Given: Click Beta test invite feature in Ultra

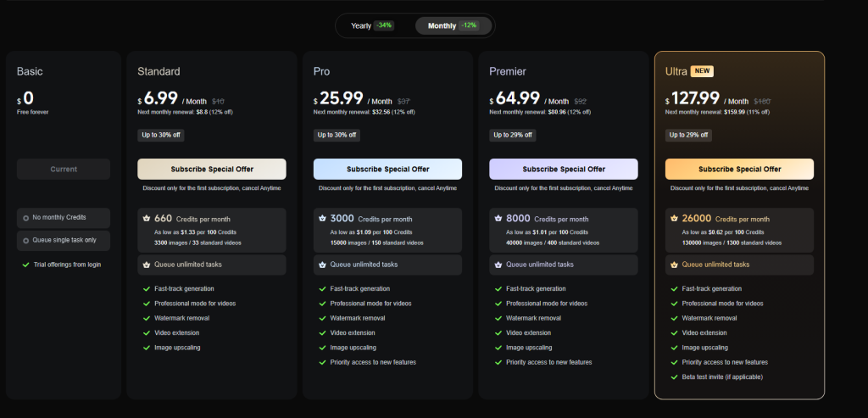Looking at the screenshot, I should (x=722, y=376).
